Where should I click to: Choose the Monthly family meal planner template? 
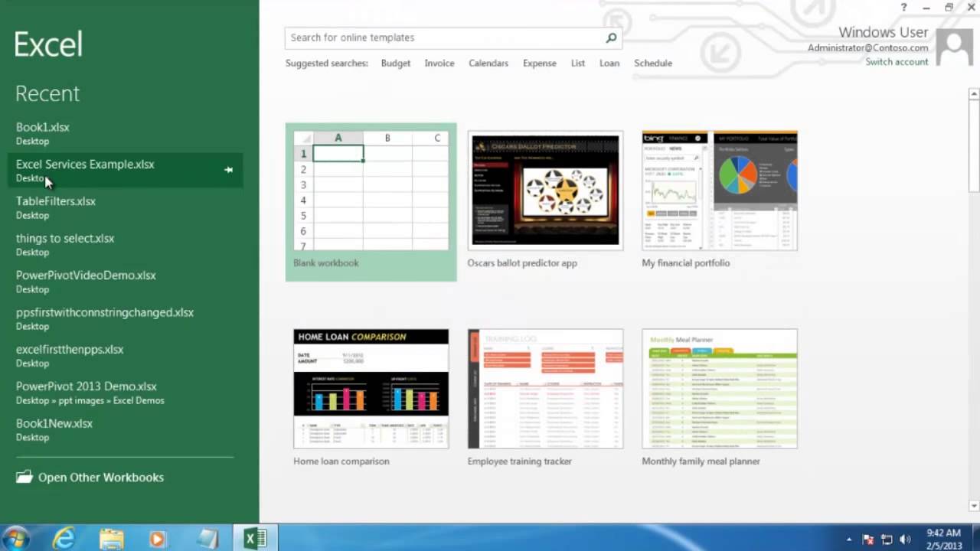tap(720, 398)
